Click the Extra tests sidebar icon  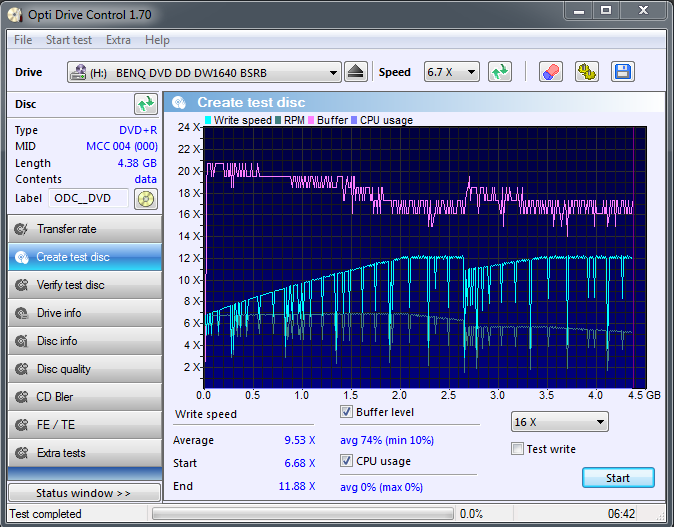click(x=21, y=453)
